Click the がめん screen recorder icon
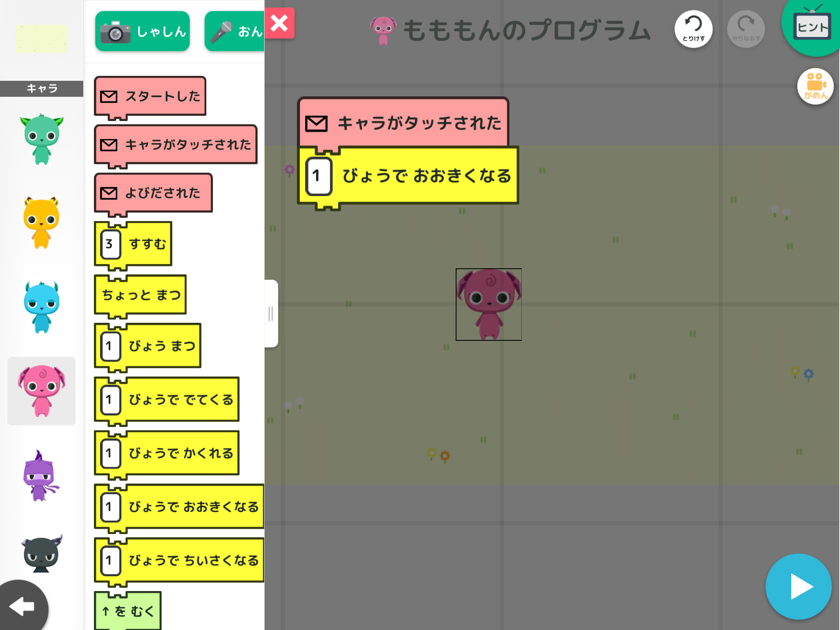The image size is (840, 630). 815,85
